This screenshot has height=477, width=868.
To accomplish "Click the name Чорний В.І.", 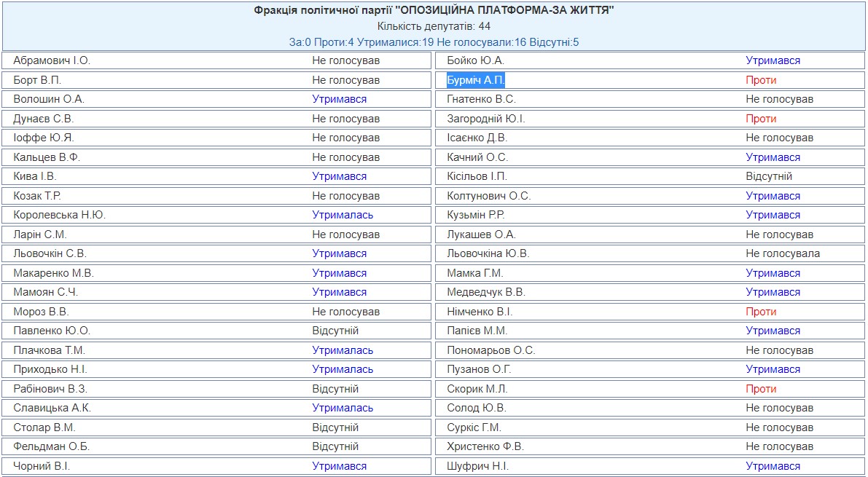I will pyautogui.click(x=42, y=467).
